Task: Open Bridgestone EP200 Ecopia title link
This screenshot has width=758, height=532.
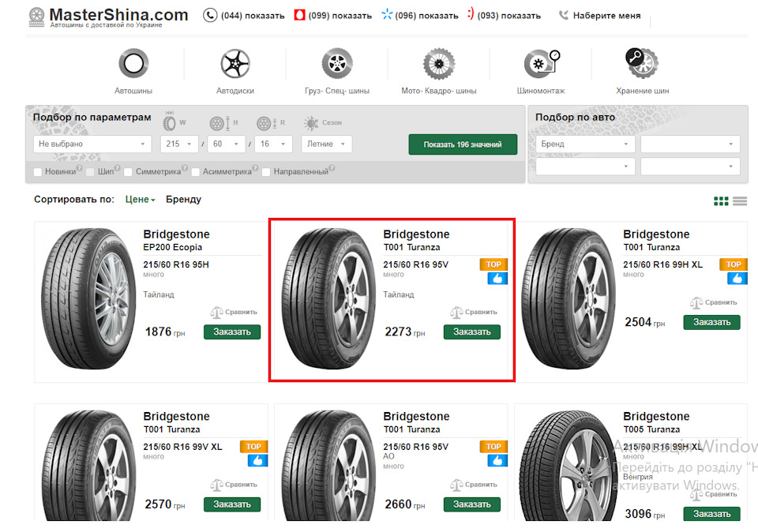Action: point(176,240)
